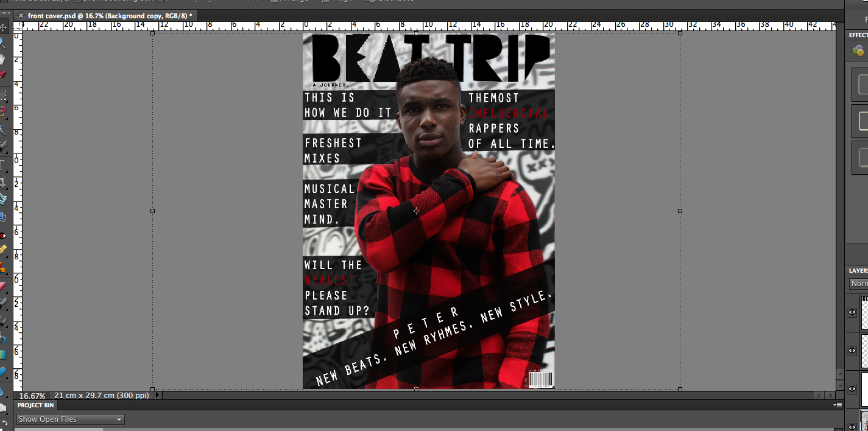Image resolution: width=868 pixels, height=431 pixels.
Task: Select the Move tool
Action: 3,27
